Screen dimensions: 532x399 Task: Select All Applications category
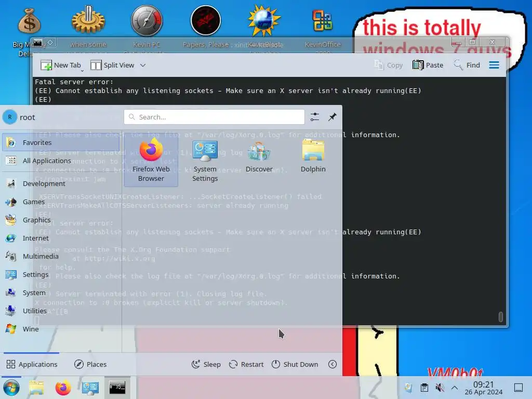coord(61,161)
